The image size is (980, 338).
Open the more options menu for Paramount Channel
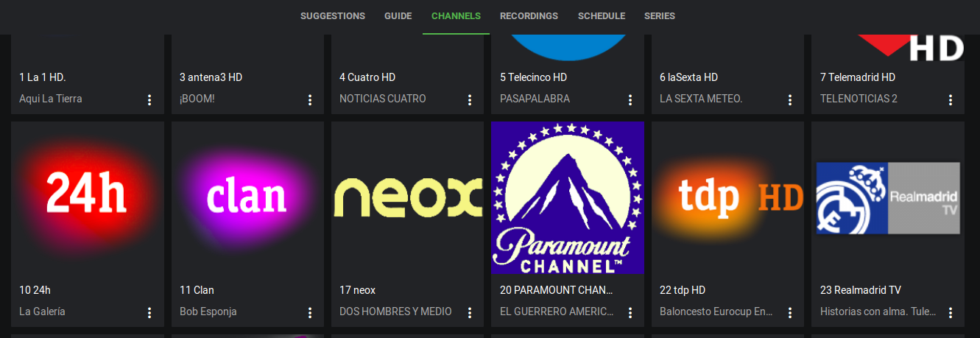click(x=630, y=313)
